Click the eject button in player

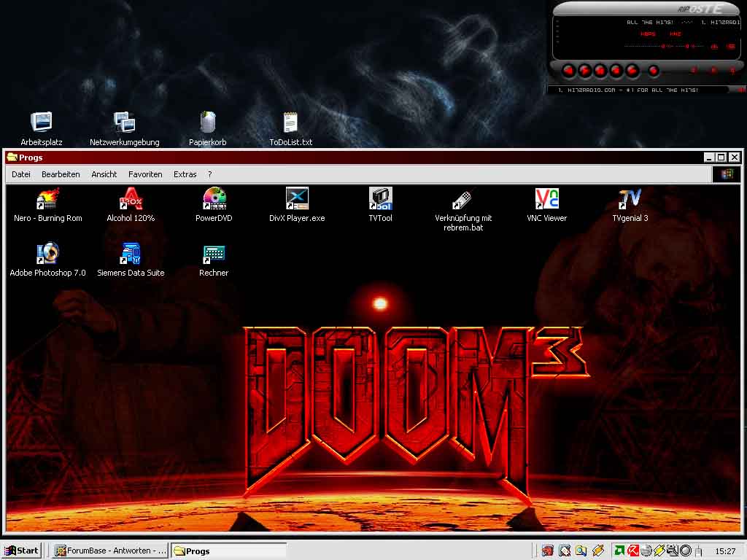click(x=654, y=71)
